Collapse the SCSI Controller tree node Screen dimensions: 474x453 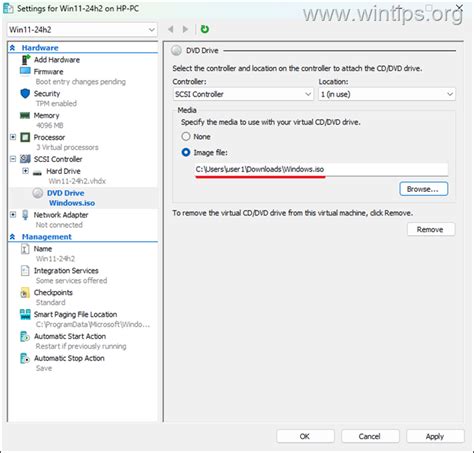point(13,159)
